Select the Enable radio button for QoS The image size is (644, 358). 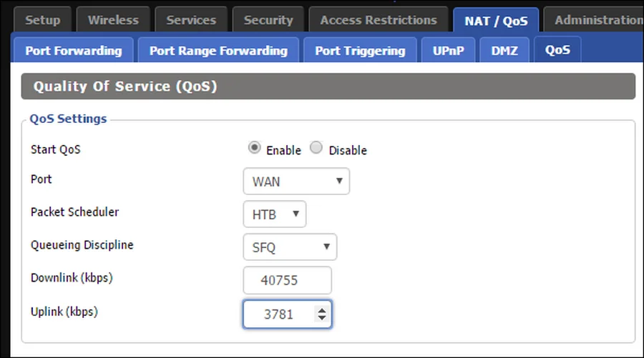[254, 148]
